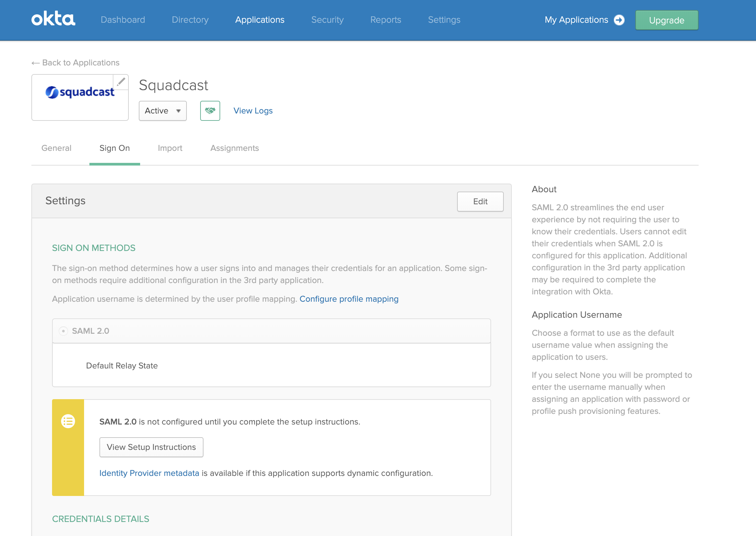Click the View Setup Instructions button
The image size is (756, 536).
click(151, 447)
